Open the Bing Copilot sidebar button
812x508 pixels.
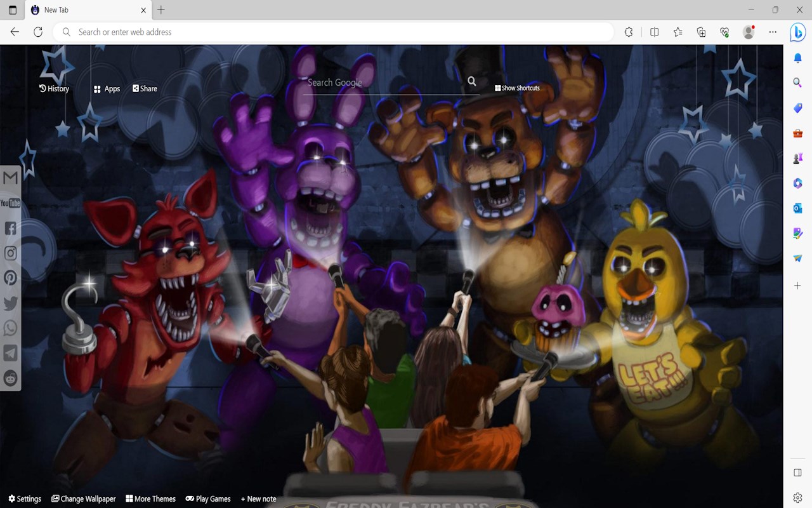click(798, 32)
